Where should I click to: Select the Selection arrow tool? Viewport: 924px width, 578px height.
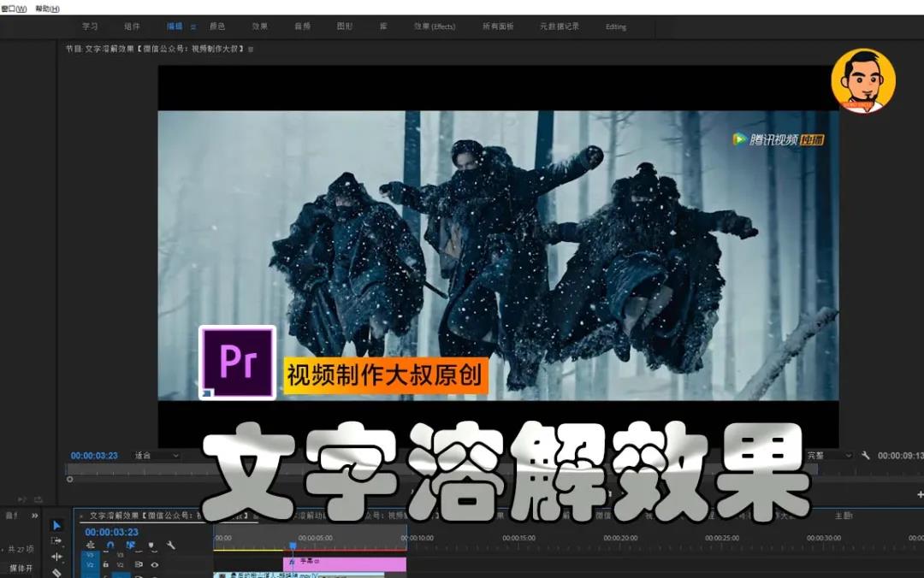pyautogui.click(x=56, y=526)
